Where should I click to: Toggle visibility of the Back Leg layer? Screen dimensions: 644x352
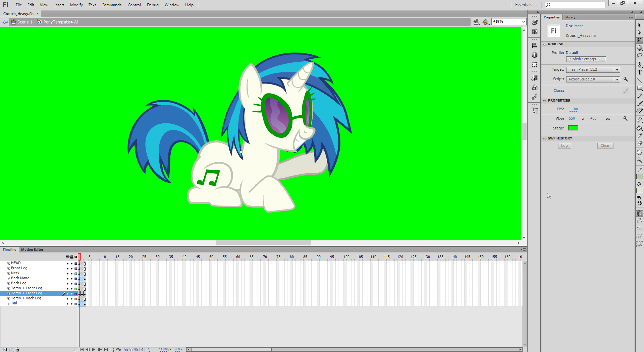[x=67, y=284]
